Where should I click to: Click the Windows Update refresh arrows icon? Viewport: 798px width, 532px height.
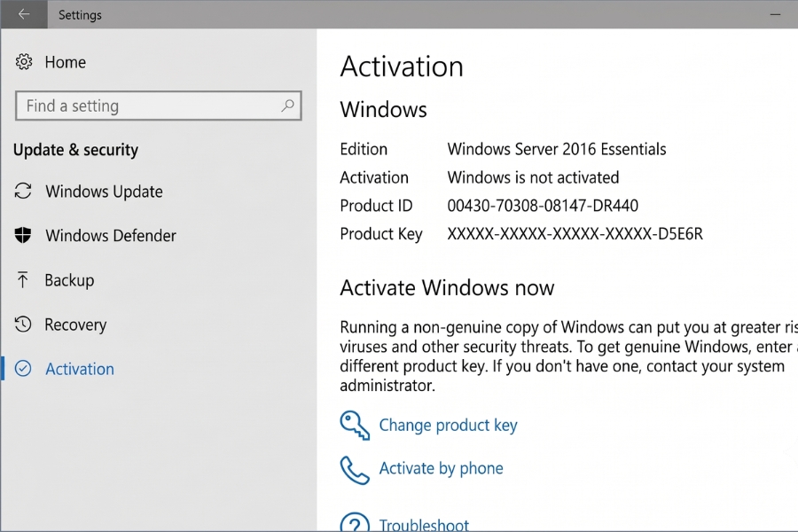click(x=23, y=191)
